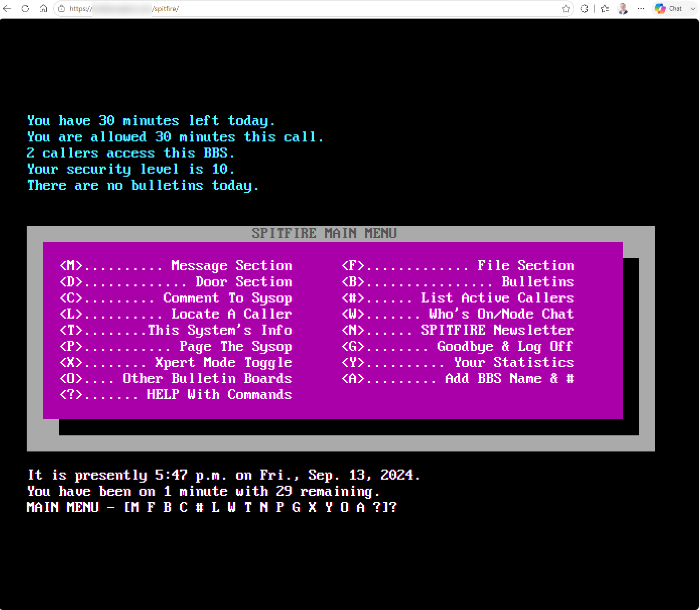Click 'You are allowed 30 minutes this call.' line
Viewport: 700px width, 610px height.
175,137
